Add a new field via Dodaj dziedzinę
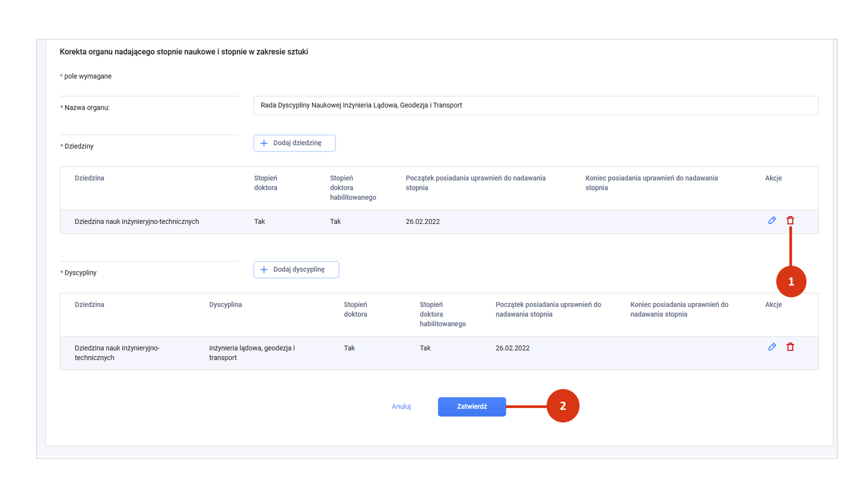868x488 pixels. (x=294, y=143)
